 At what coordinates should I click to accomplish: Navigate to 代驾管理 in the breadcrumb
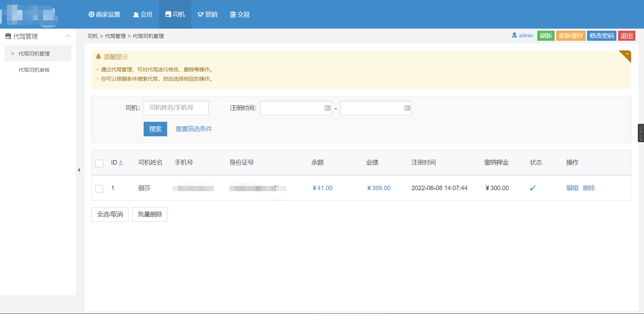(x=115, y=36)
